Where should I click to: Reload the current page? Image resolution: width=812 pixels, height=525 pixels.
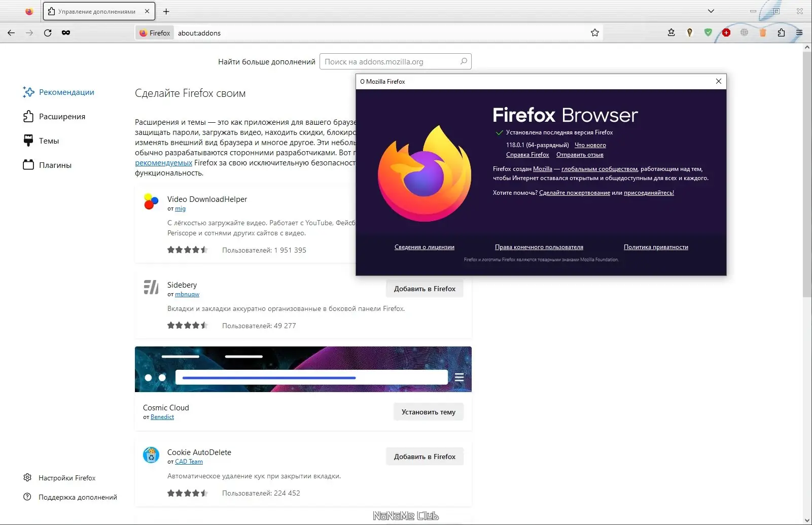[x=48, y=33]
